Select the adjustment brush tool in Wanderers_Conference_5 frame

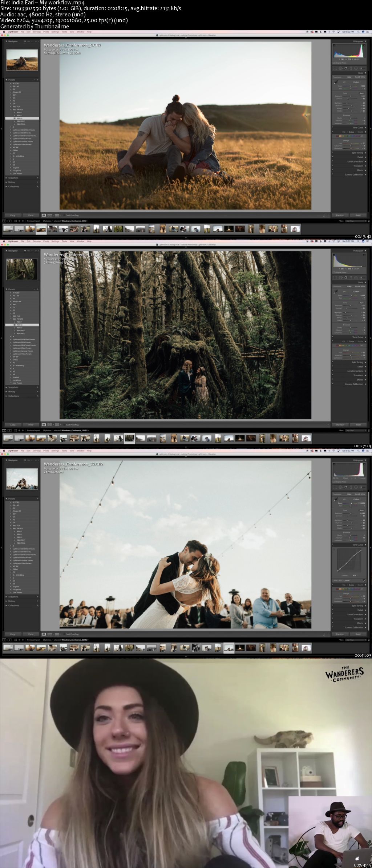point(363,68)
